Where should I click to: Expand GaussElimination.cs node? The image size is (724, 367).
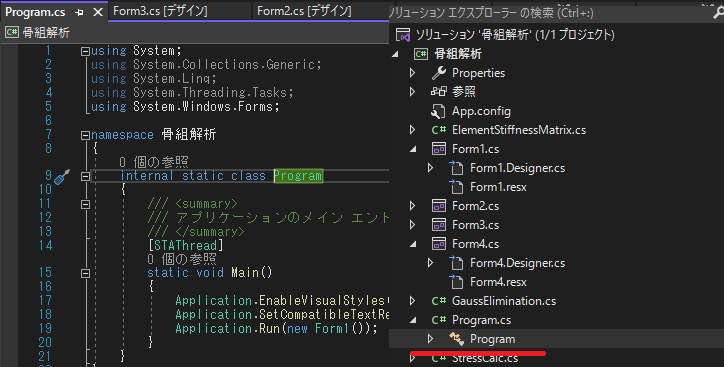tap(412, 301)
